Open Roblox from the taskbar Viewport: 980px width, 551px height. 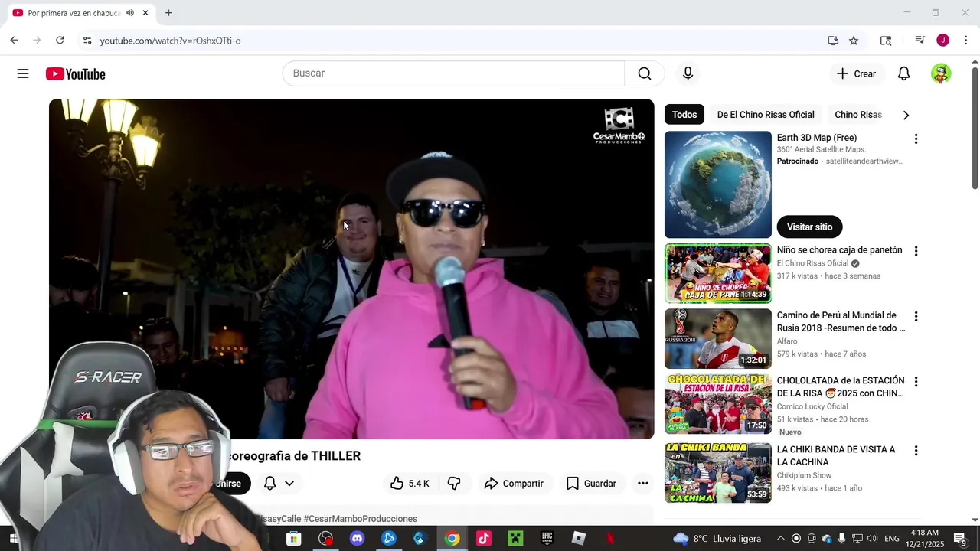coord(578,539)
